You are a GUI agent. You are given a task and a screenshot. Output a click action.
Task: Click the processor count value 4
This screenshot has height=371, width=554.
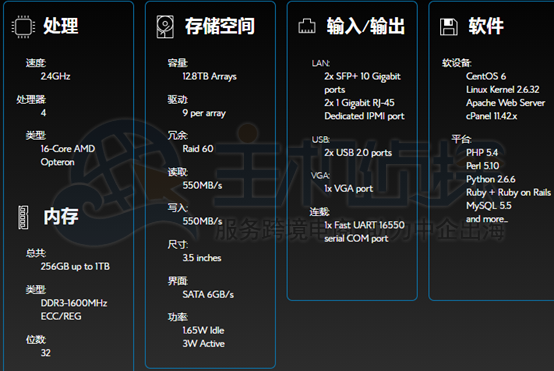pyautogui.click(x=43, y=113)
